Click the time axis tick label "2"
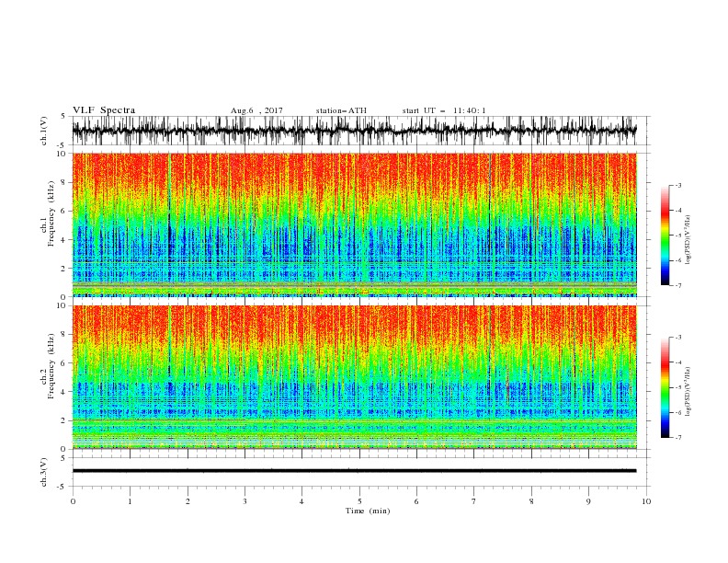The width and height of the screenshot is (728, 563). pyautogui.click(x=188, y=501)
